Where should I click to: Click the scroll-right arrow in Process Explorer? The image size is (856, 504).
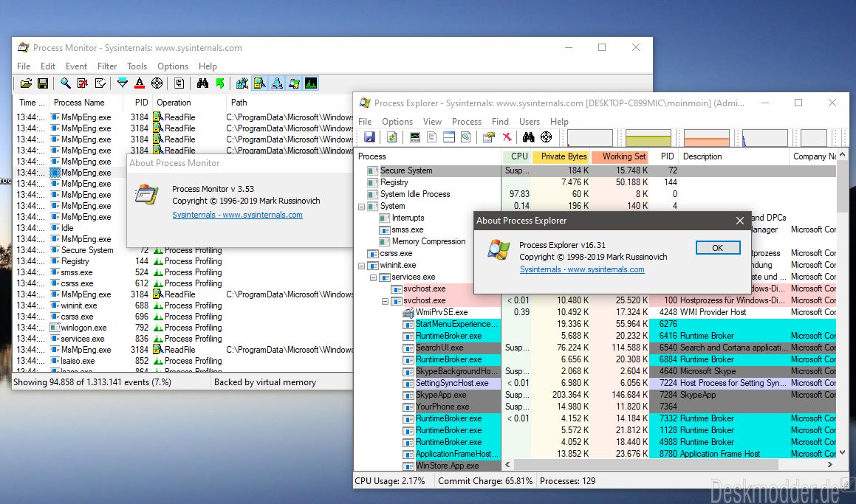830,465
